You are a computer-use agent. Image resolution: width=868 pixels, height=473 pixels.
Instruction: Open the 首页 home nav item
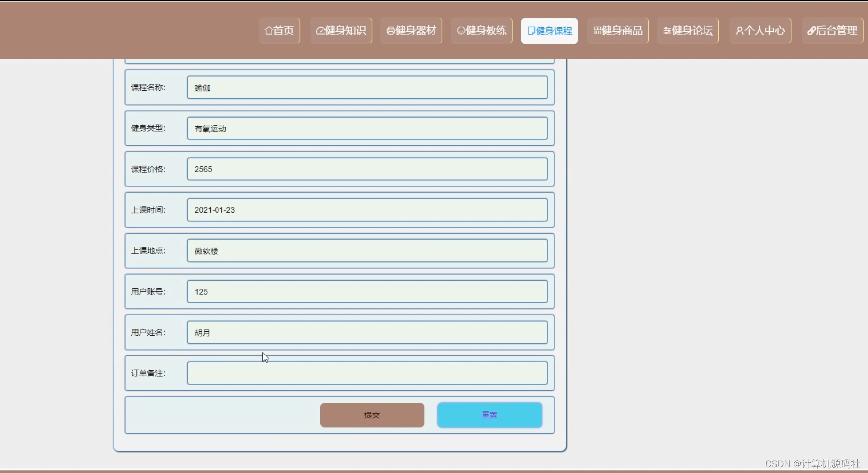(x=279, y=31)
